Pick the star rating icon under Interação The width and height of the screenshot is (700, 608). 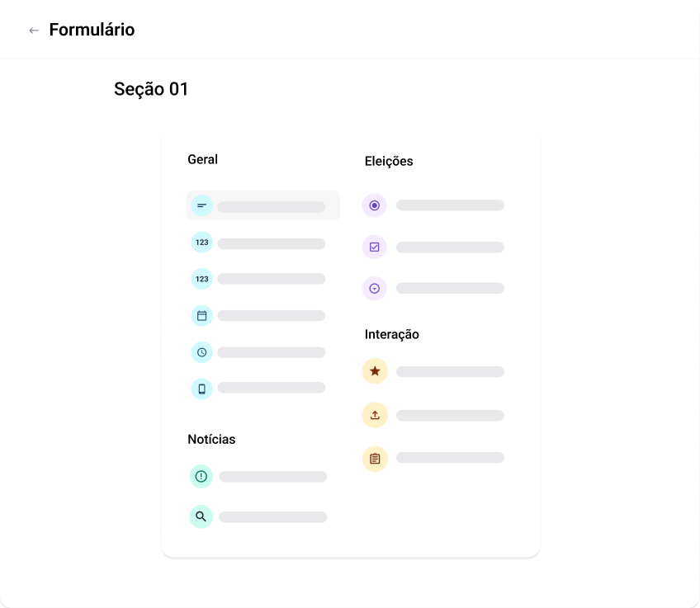click(x=375, y=371)
